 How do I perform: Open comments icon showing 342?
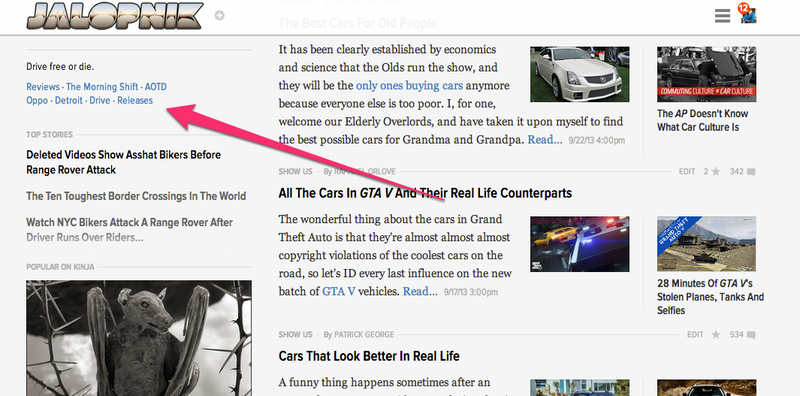[x=751, y=171]
